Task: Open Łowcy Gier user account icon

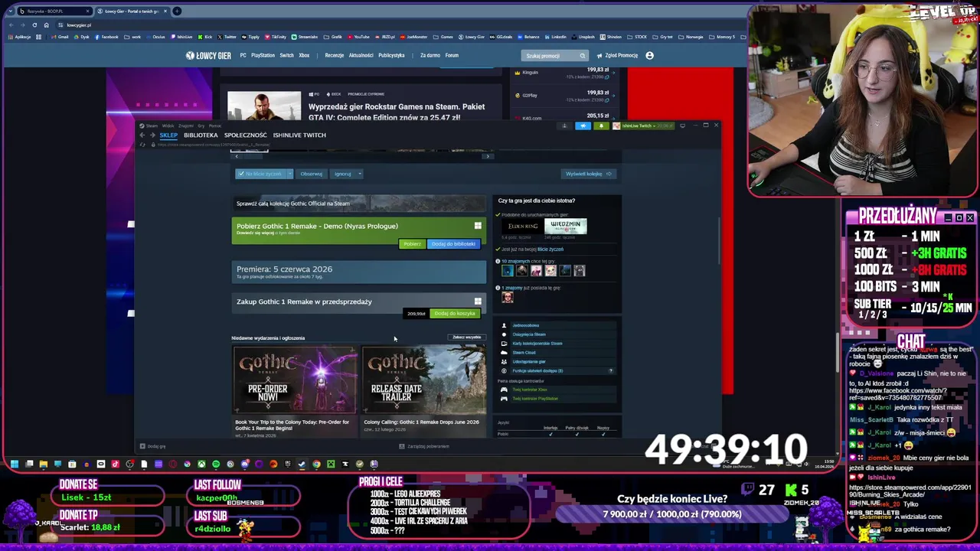Action: 649,55
